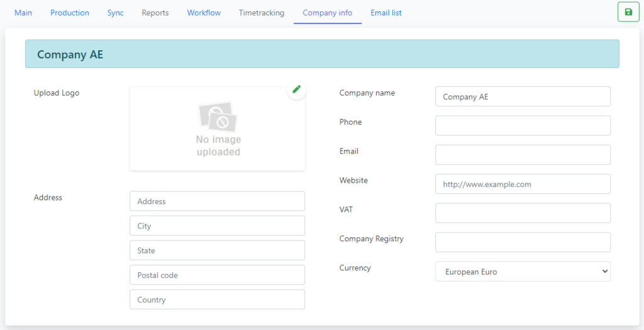Image resolution: width=644 pixels, height=330 pixels.
Task: Open the Workflow tab
Action: [204, 13]
